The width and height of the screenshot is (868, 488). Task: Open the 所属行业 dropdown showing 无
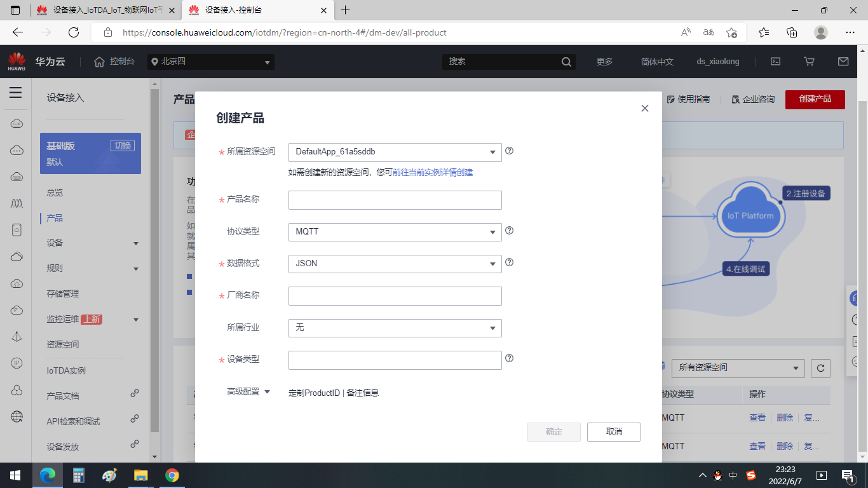tap(395, 328)
